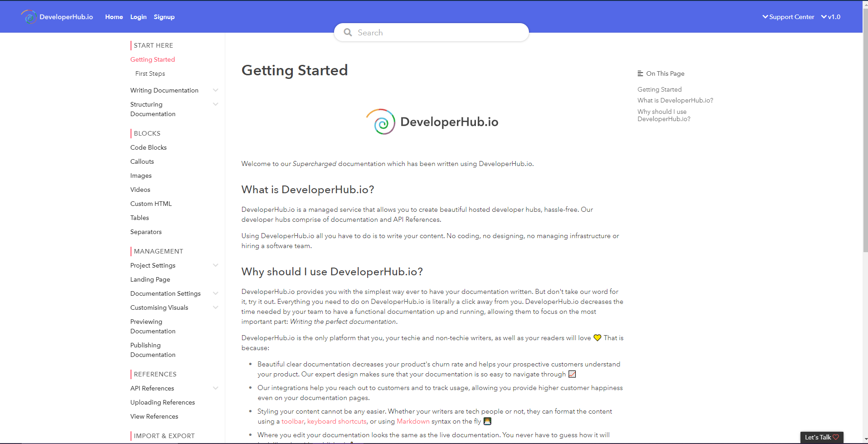Expand the Writing Documentation section
This screenshot has width=868, height=444.
click(x=216, y=90)
